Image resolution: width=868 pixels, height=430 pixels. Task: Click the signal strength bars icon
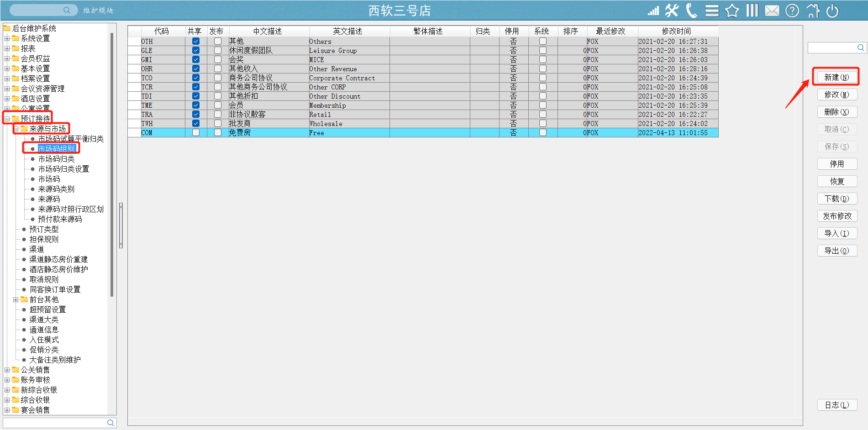[x=653, y=10]
